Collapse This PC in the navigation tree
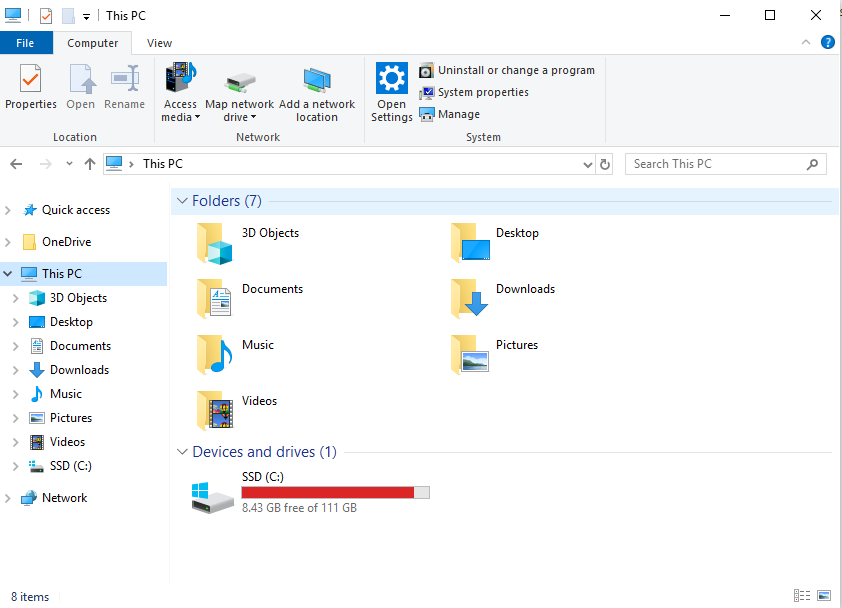 click(x=8, y=274)
